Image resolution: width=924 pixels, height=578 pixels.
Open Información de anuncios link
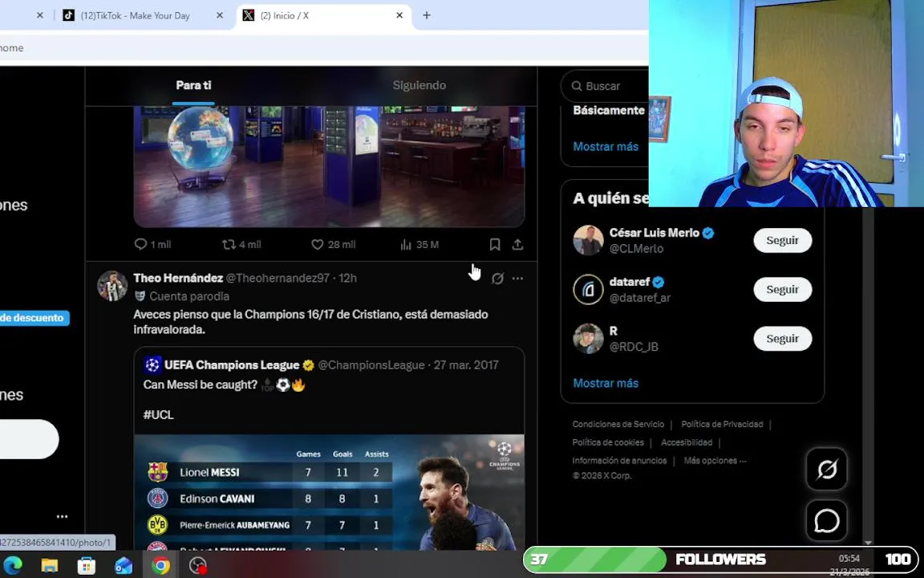[619, 461]
